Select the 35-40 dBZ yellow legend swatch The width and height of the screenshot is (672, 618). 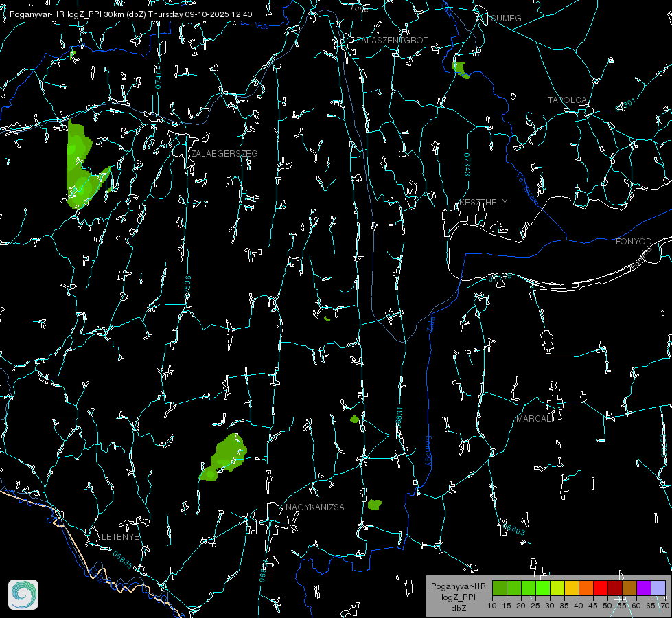572,588
